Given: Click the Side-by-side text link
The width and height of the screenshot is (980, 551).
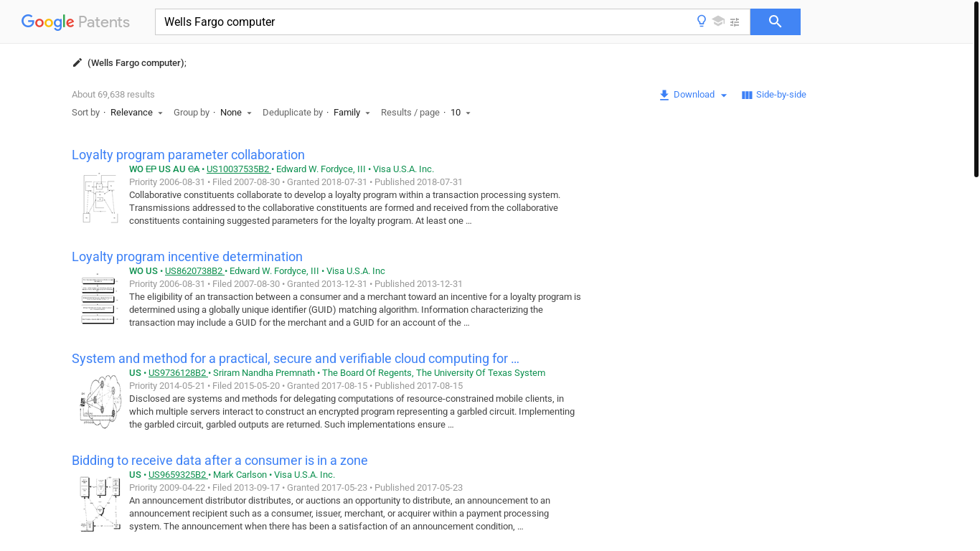Looking at the screenshot, I should tap(781, 95).
